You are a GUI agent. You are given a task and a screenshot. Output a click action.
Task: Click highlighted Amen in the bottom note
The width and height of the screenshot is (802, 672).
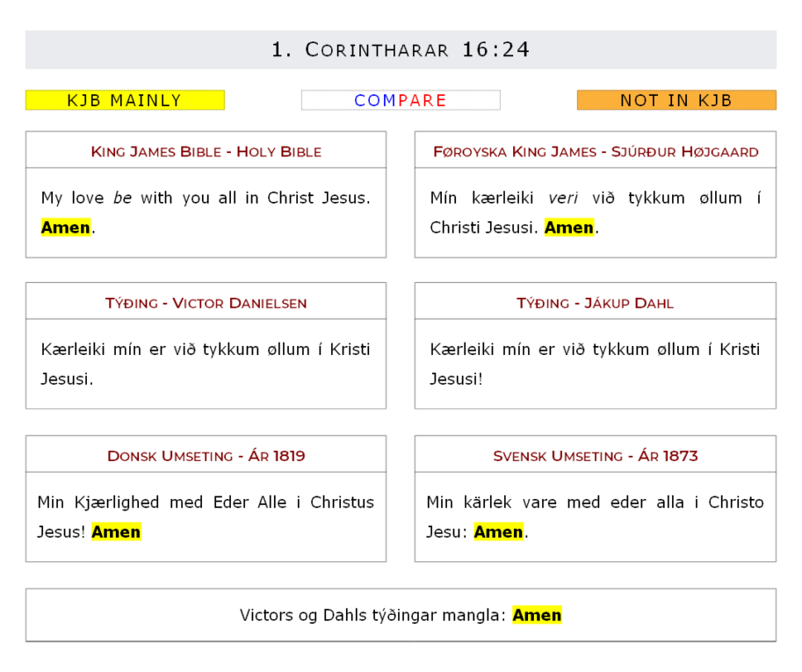(x=537, y=615)
